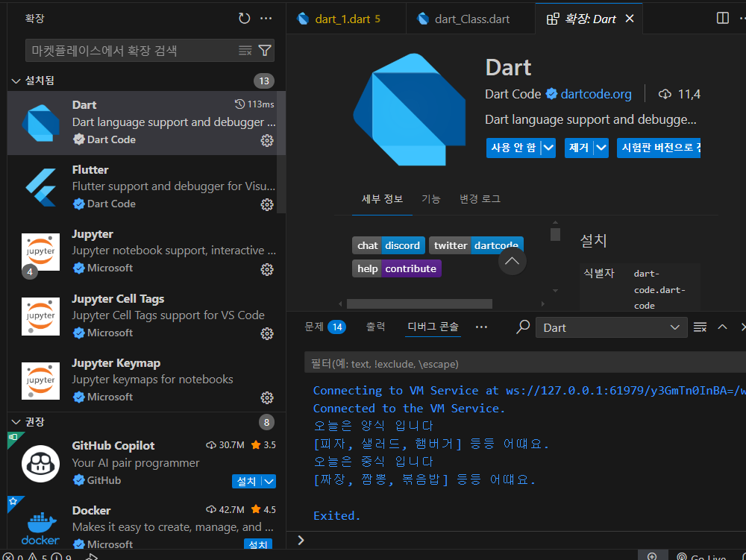Open the 변경 로그 tab
This screenshot has height=560, width=746.
480,198
